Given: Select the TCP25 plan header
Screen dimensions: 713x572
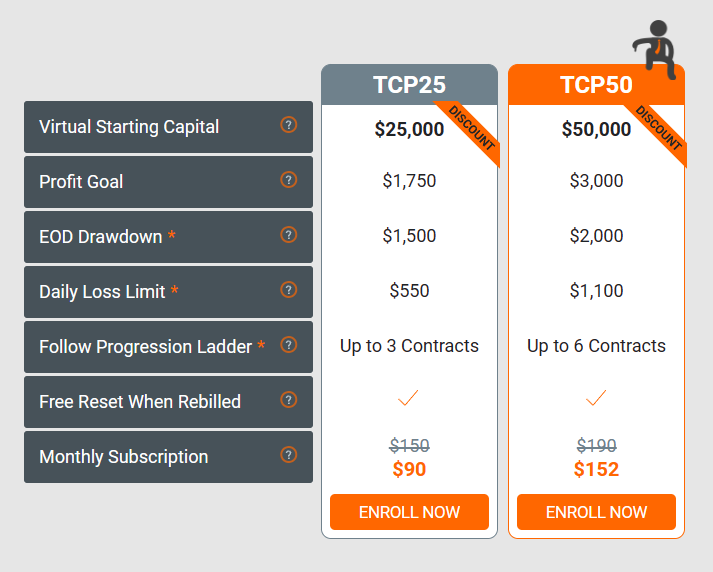Looking at the screenshot, I should [409, 85].
